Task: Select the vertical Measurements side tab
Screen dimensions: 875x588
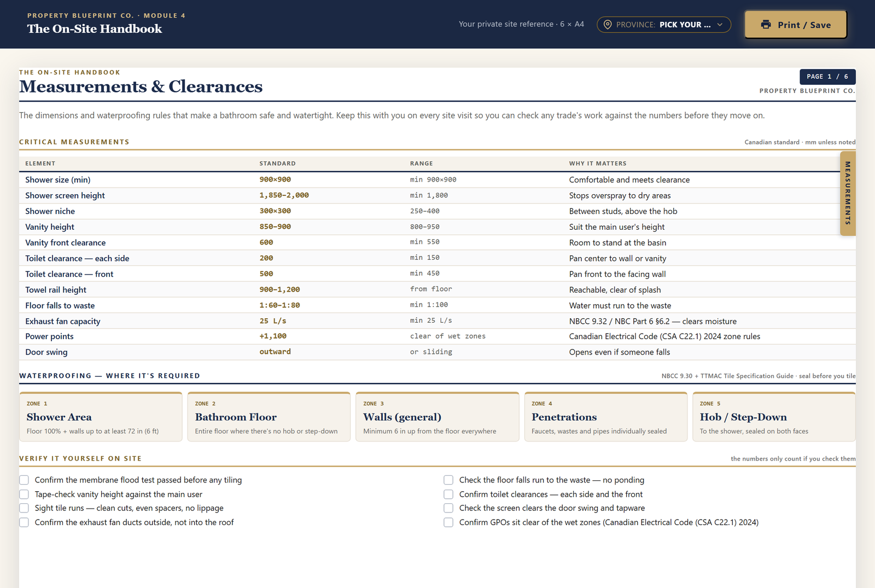Action: click(848, 193)
